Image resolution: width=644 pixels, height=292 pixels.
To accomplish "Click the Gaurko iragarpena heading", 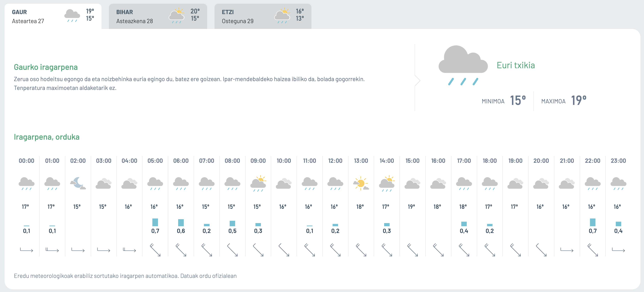I will click(46, 67).
